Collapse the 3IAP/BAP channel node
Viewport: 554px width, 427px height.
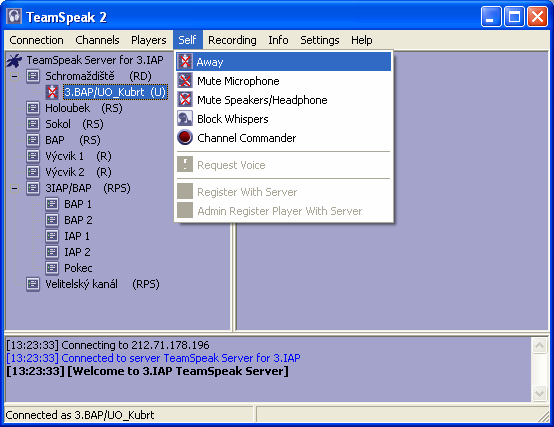click(14, 188)
